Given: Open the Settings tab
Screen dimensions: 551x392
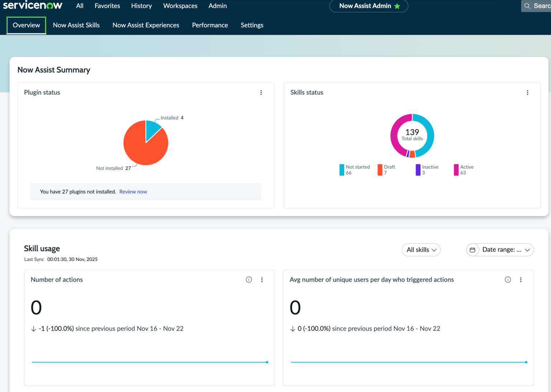Looking at the screenshot, I should click(252, 25).
